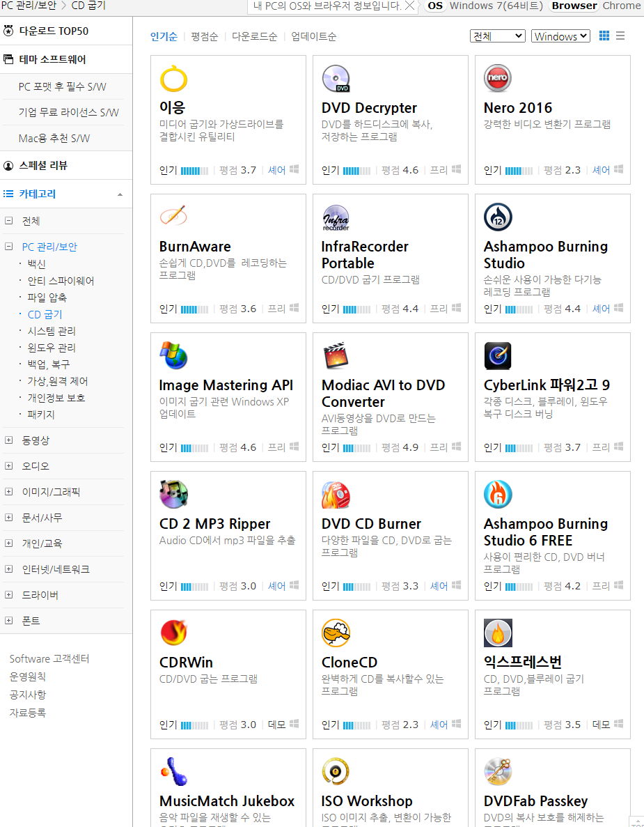Open Mac용 추천 S/W menu
This screenshot has width=644, height=827.
click(54, 138)
